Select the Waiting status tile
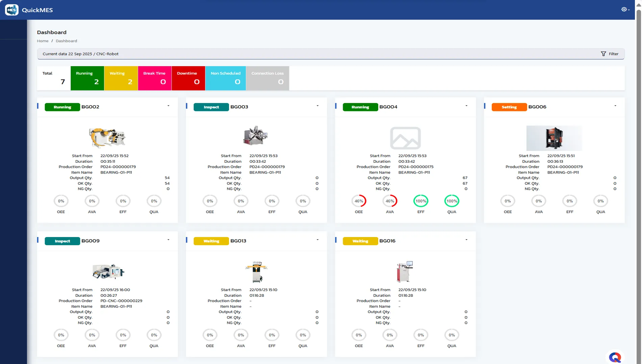The width and height of the screenshot is (642, 364). coord(121,78)
